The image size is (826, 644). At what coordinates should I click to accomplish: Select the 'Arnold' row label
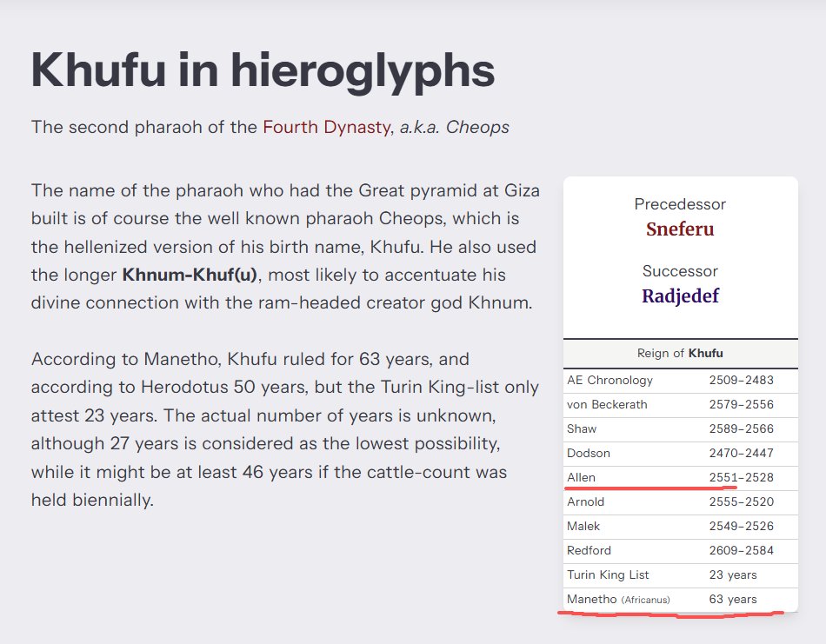[585, 501]
